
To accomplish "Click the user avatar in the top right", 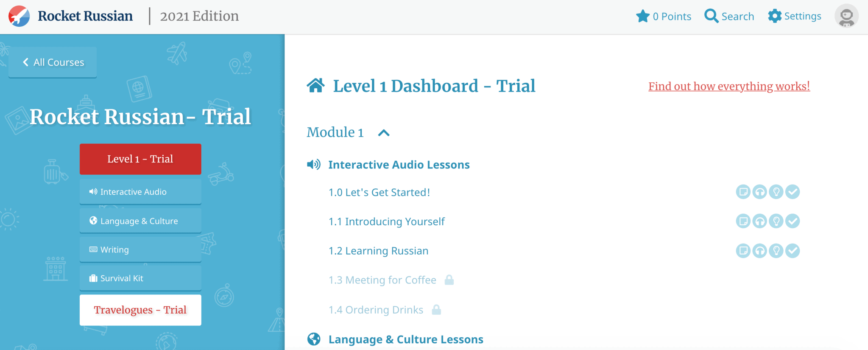I will click(846, 16).
